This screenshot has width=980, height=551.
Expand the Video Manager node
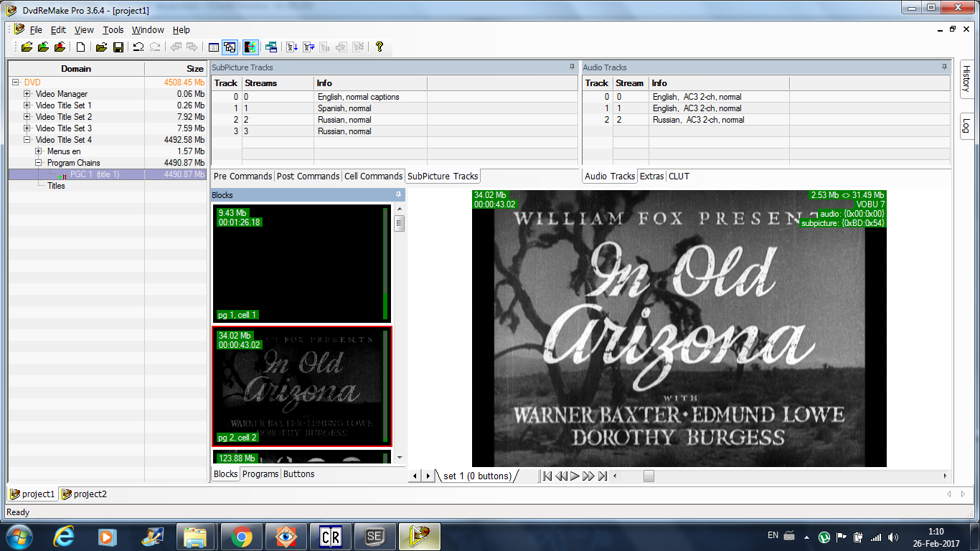click(27, 94)
